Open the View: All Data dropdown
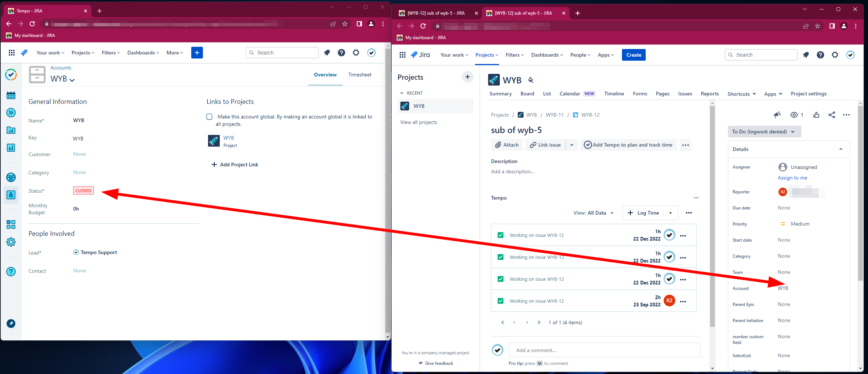 coord(593,213)
